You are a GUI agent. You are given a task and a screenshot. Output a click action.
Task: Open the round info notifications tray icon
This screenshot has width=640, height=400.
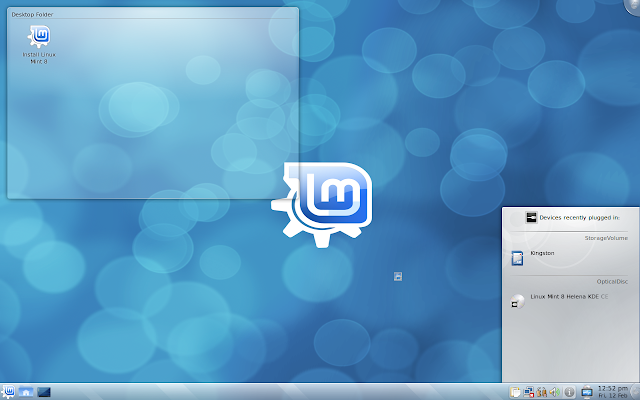pyautogui.click(x=569, y=392)
